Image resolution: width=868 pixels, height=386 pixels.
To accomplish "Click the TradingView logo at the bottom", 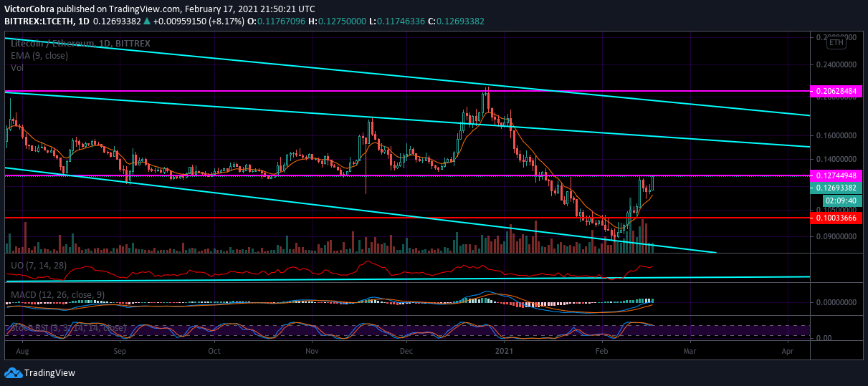I will [x=39, y=373].
